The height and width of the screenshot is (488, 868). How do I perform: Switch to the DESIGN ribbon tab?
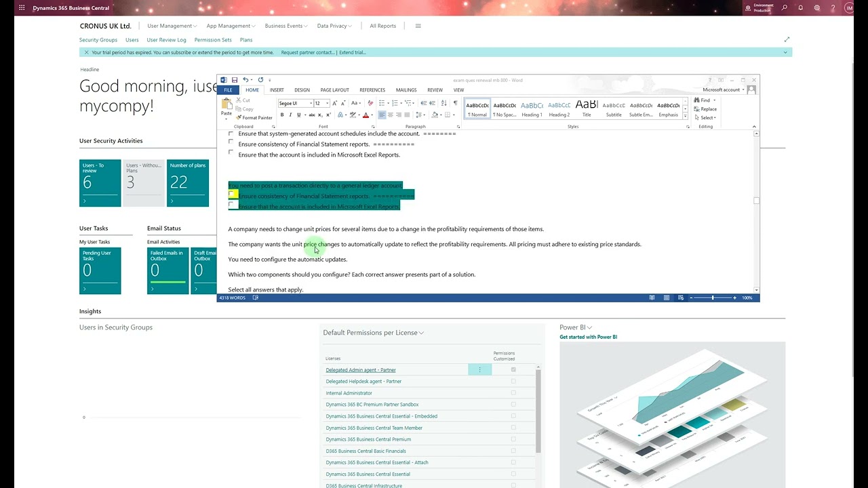coord(302,89)
